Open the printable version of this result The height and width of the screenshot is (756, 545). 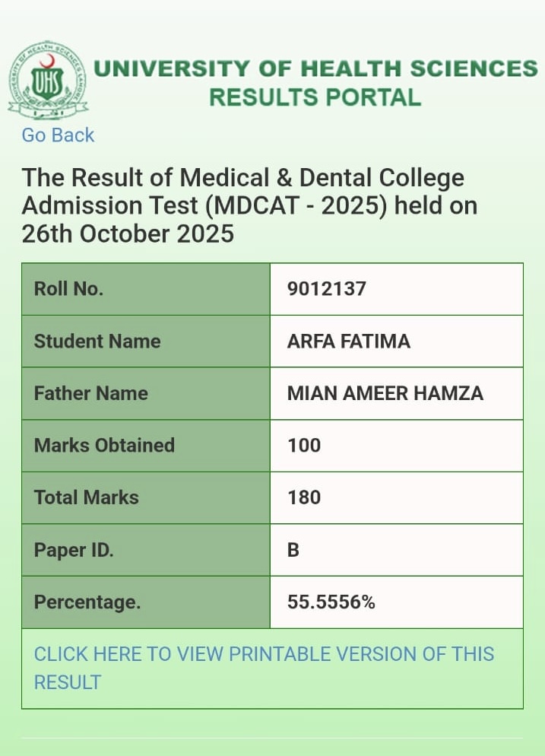tap(264, 667)
